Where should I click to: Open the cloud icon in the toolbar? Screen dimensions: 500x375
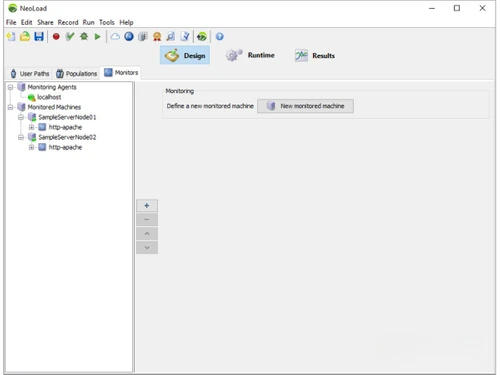pyautogui.click(x=115, y=36)
